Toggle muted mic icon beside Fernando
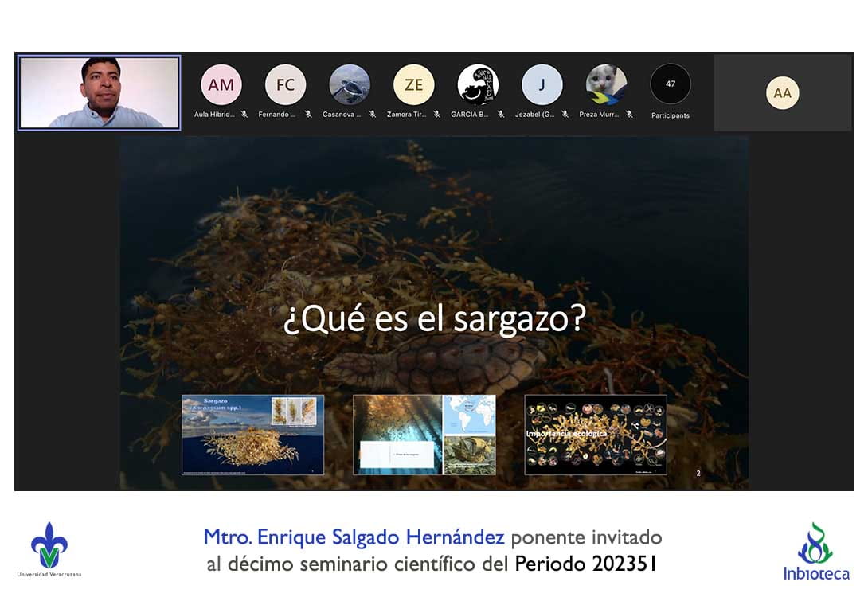The image size is (868, 605). point(308,115)
